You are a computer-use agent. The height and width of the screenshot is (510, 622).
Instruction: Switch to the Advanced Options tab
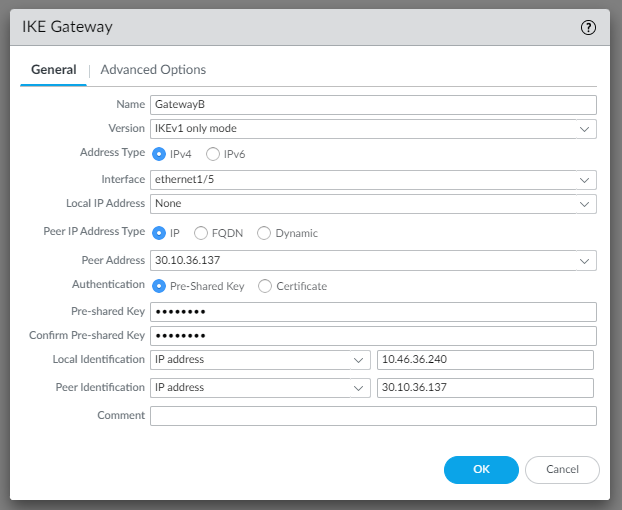pyautogui.click(x=153, y=70)
